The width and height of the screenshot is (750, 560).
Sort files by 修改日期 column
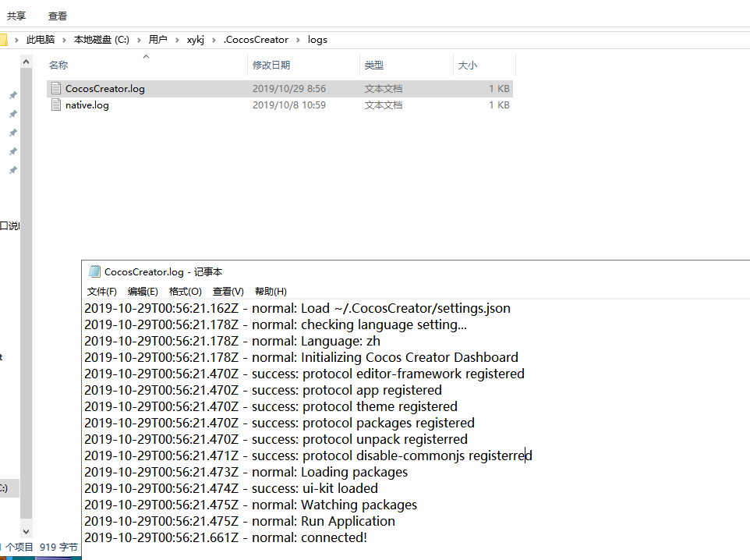click(271, 65)
